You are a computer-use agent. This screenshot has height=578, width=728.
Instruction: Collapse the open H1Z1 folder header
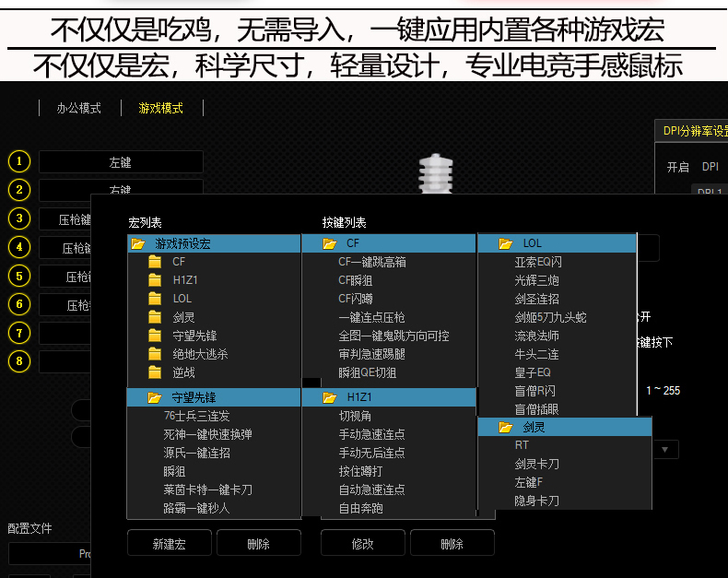[x=389, y=397]
